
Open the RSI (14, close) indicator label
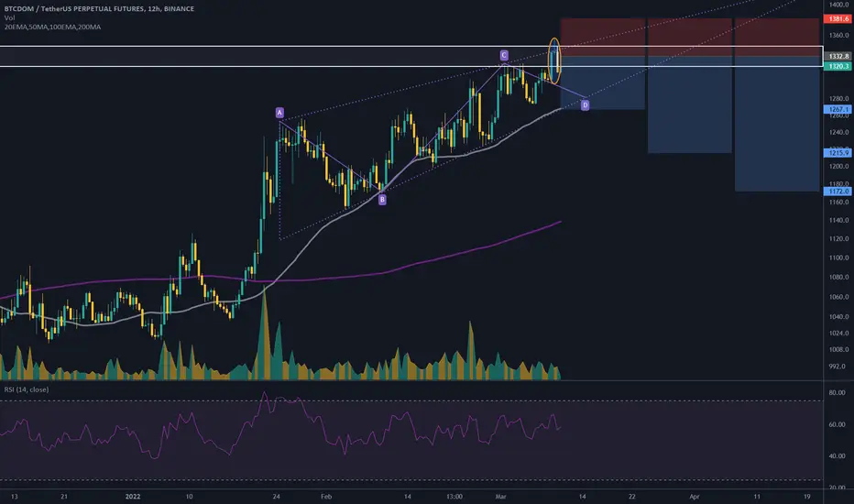tap(27, 389)
